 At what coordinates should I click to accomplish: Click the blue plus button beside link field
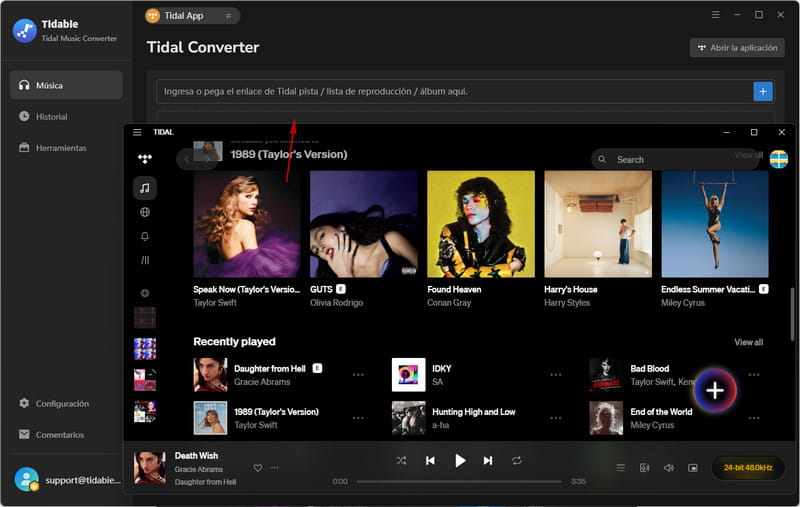(x=763, y=92)
